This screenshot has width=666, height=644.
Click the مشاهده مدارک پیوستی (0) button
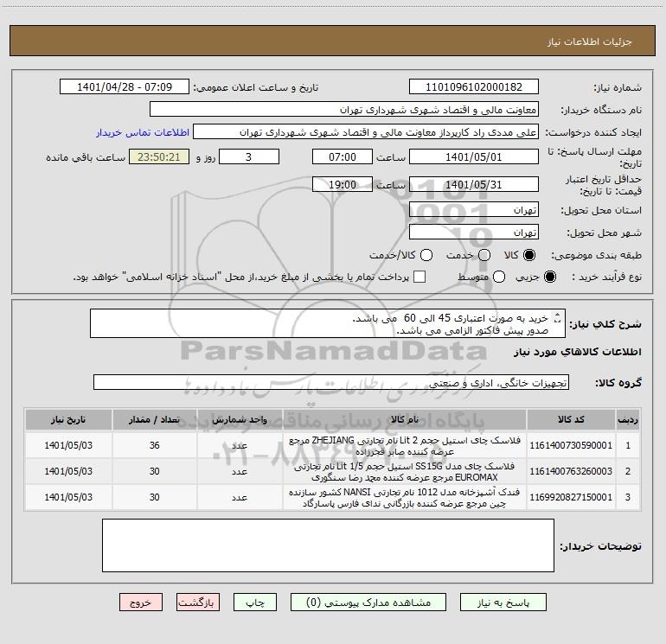click(x=368, y=603)
